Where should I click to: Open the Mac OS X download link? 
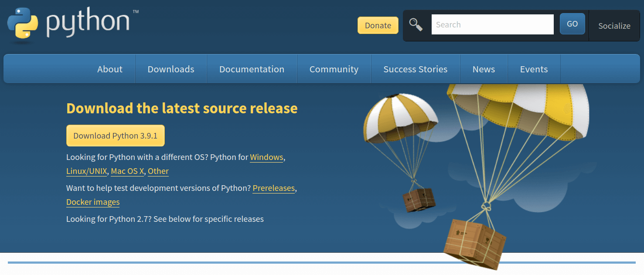coord(127,171)
